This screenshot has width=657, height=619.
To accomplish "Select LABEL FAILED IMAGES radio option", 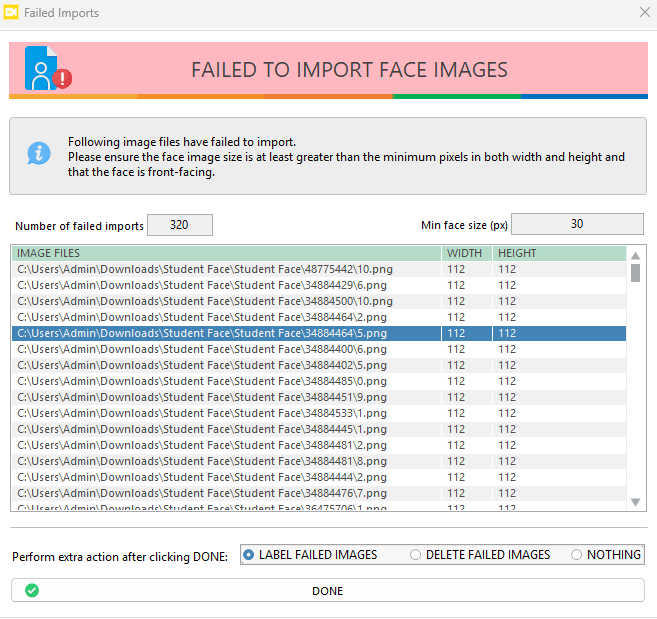I will coord(249,554).
